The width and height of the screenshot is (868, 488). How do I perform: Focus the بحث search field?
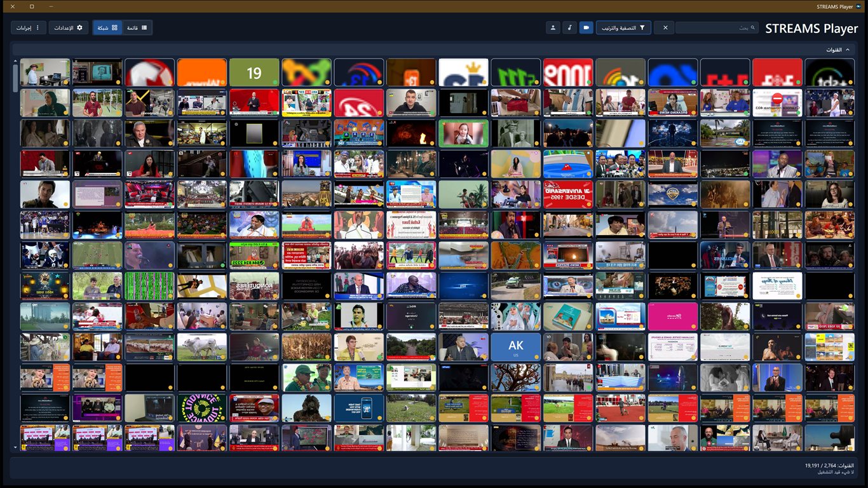(x=717, y=28)
